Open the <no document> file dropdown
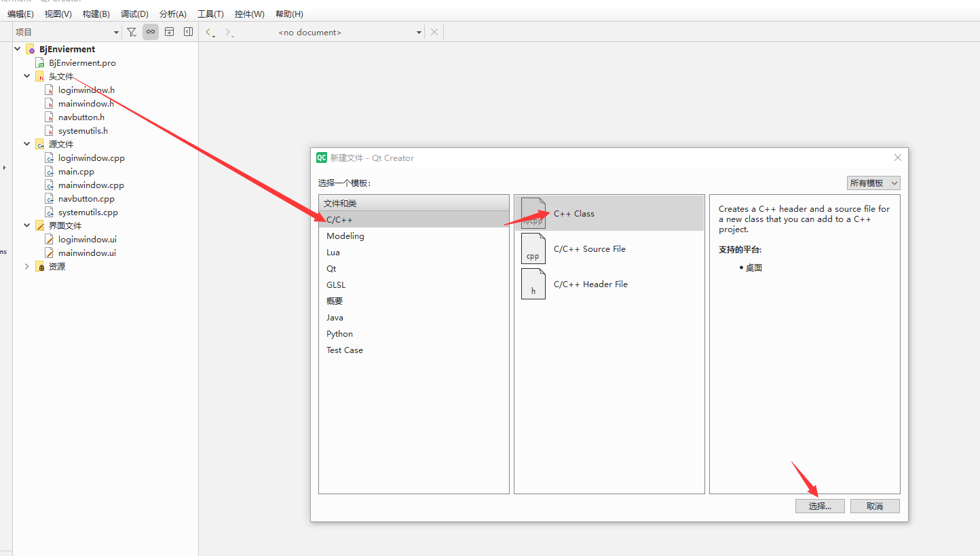Screen dimensions: 980x556 point(350,32)
